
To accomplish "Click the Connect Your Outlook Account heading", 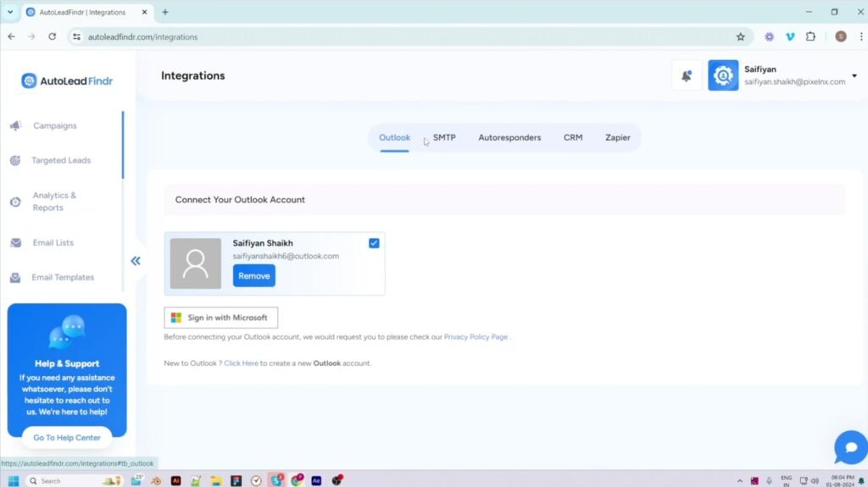I will (240, 200).
